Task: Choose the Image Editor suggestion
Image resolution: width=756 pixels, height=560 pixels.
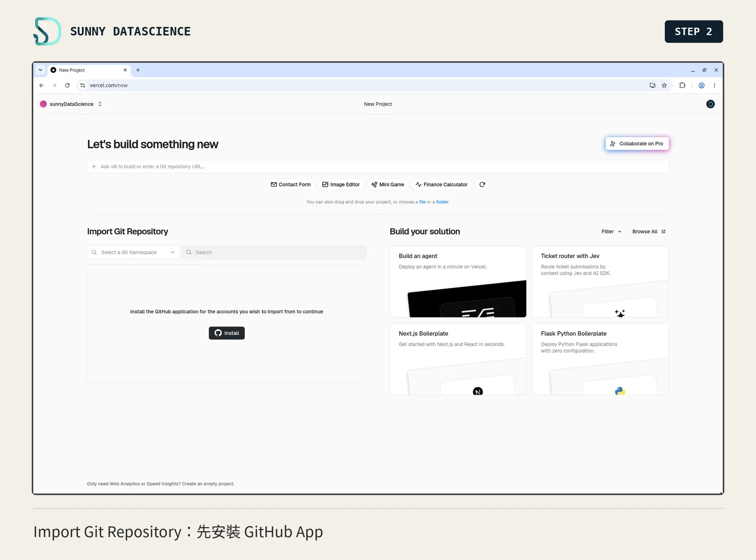Action: 341,185
